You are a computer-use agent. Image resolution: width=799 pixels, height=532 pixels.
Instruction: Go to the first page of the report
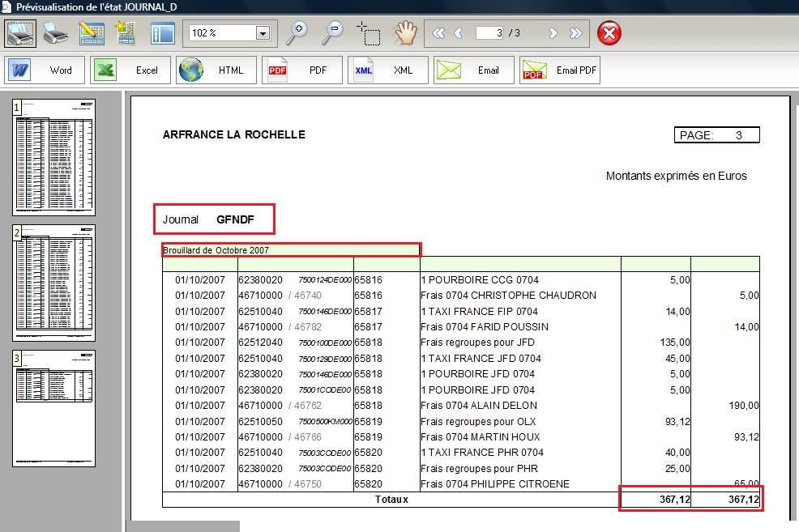click(438, 33)
